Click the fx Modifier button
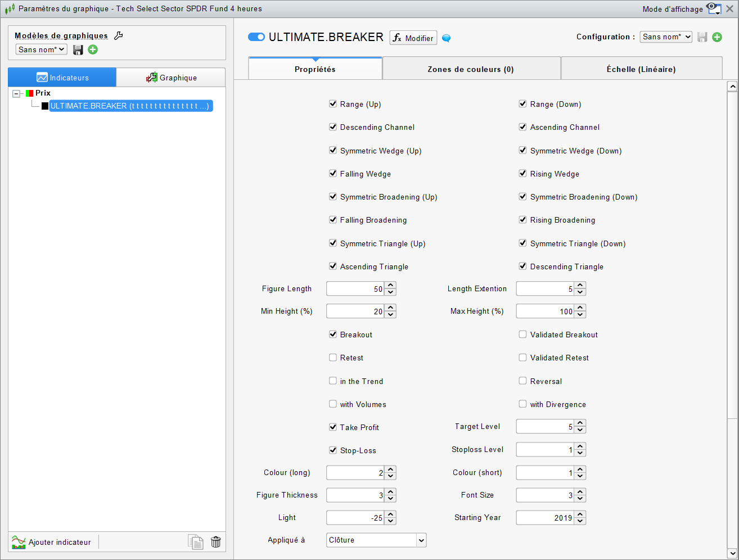 pyautogui.click(x=413, y=38)
